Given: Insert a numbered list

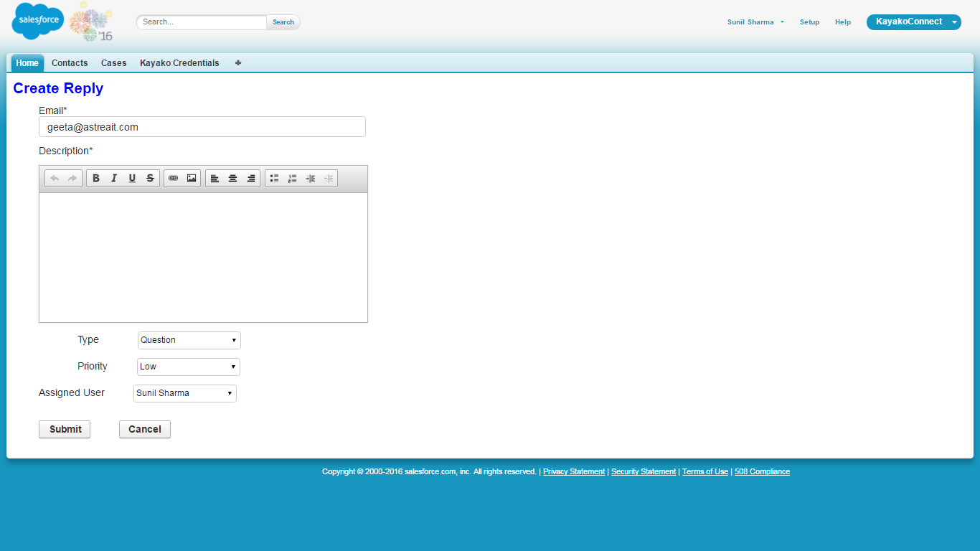Looking at the screenshot, I should click(292, 179).
